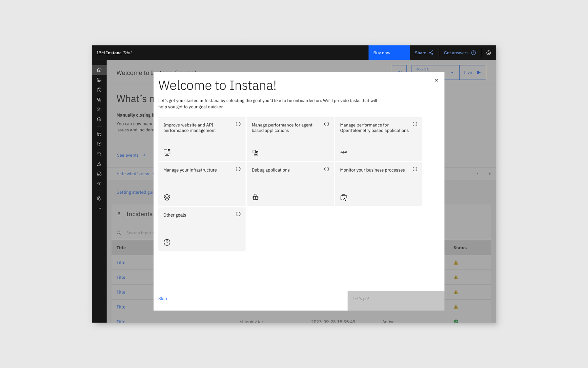Click the IBM Instana Trial logo text
Viewport: 588px width, 368px height.
(x=114, y=53)
